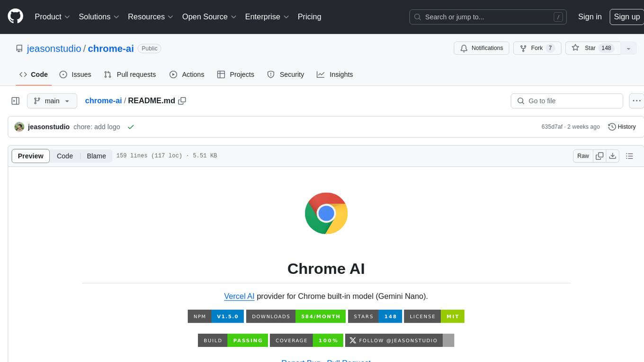Expand the file tree side panel
This screenshot has height=362, width=644.
click(16, 101)
